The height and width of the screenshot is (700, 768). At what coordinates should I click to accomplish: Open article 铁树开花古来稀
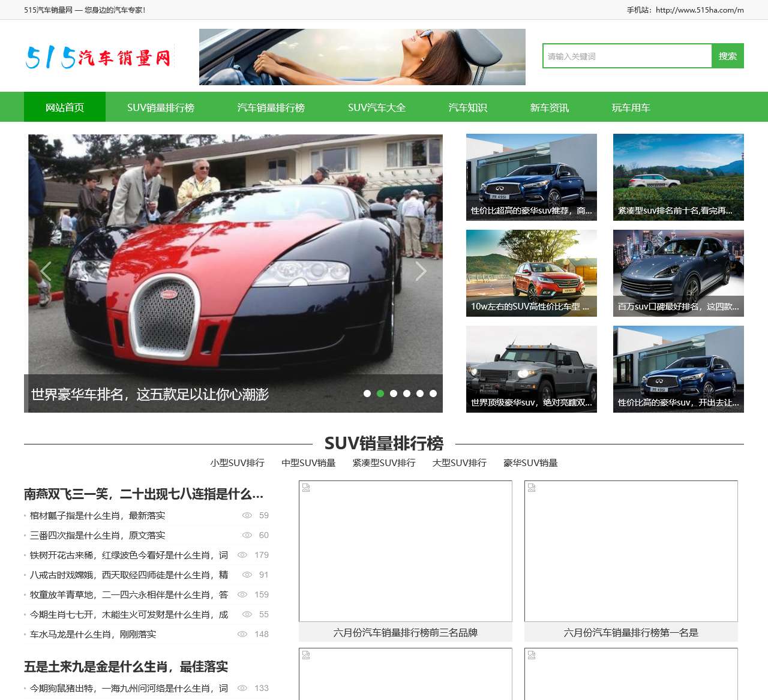point(129,555)
